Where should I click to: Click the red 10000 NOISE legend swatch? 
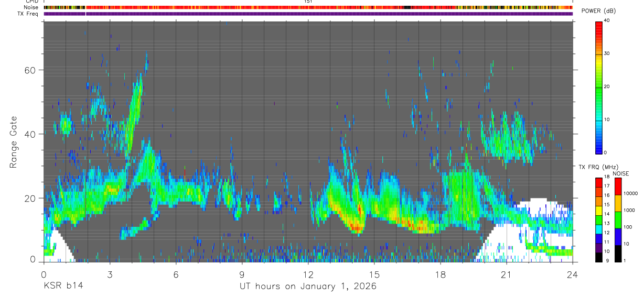point(617,186)
